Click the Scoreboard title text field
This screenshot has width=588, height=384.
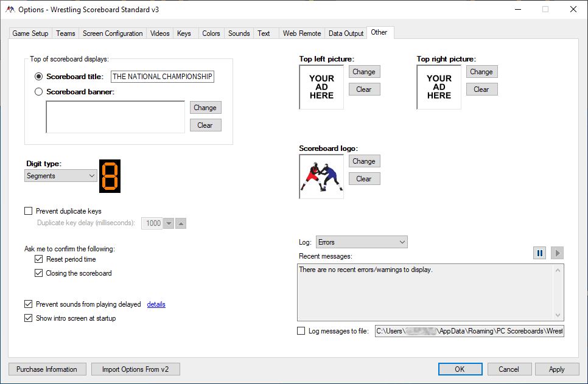pos(163,77)
